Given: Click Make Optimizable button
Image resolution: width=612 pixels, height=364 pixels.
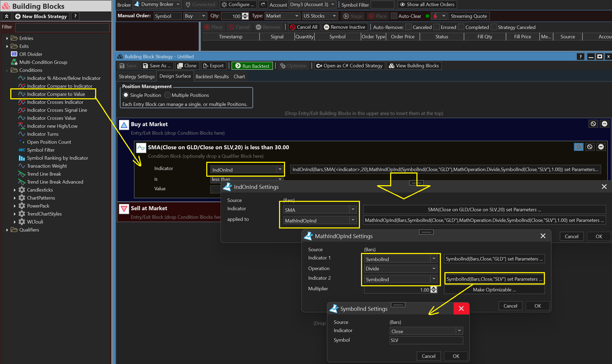Looking at the screenshot, I should 494,290.
